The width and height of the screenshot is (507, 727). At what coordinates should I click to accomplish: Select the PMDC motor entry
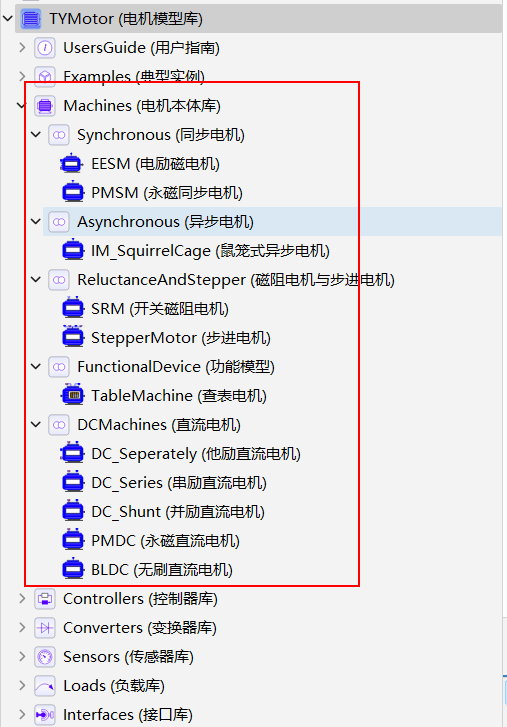pos(151,541)
